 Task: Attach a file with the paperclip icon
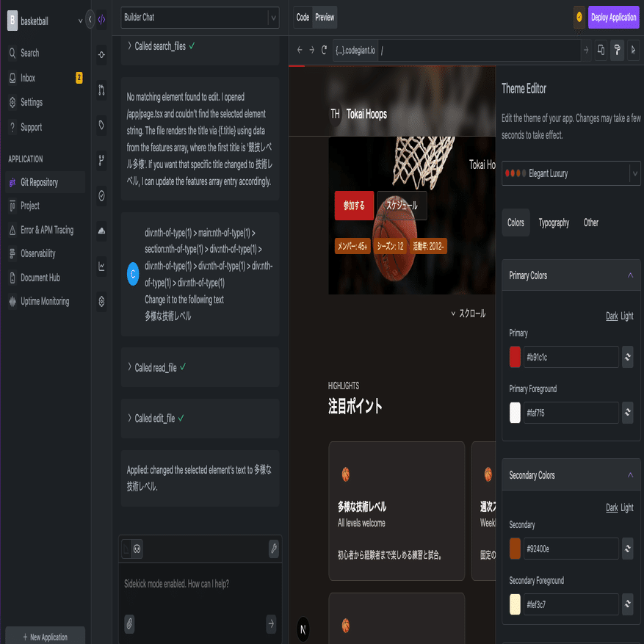pyautogui.click(x=129, y=624)
